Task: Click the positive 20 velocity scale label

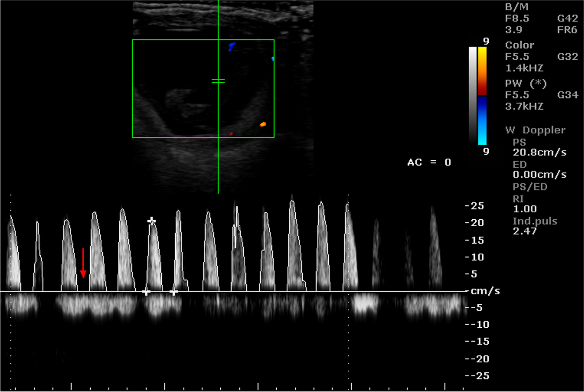Action: (x=474, y=223)
